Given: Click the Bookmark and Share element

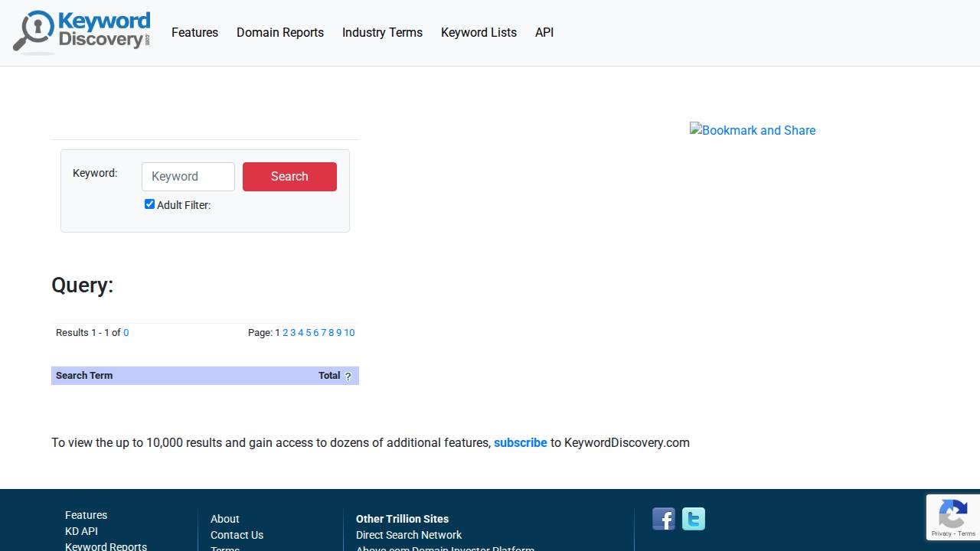Looking at the screenshot, I should tap(752, 130).
